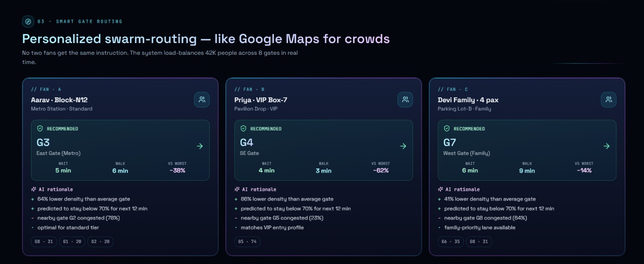This screenshot has height=264, width=644.
Task: Open G7 West Gate route arrow
Action: tap(607, 146)
